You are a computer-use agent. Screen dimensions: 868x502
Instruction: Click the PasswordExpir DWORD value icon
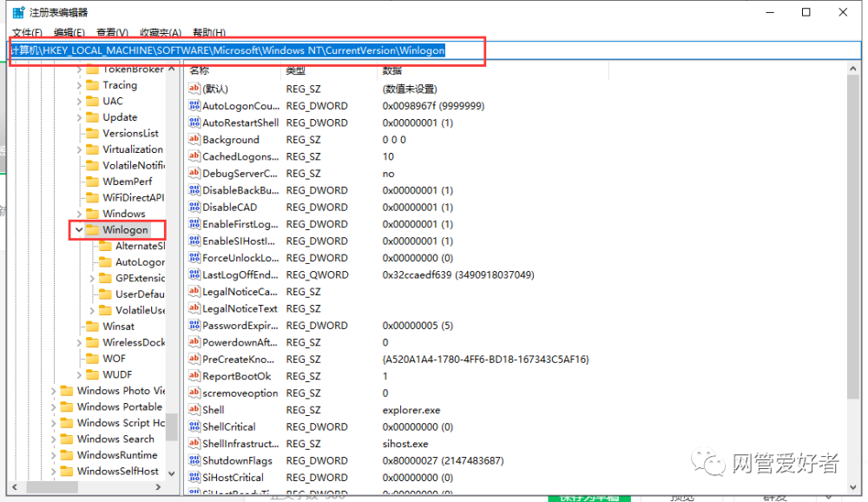click(194, 325)
